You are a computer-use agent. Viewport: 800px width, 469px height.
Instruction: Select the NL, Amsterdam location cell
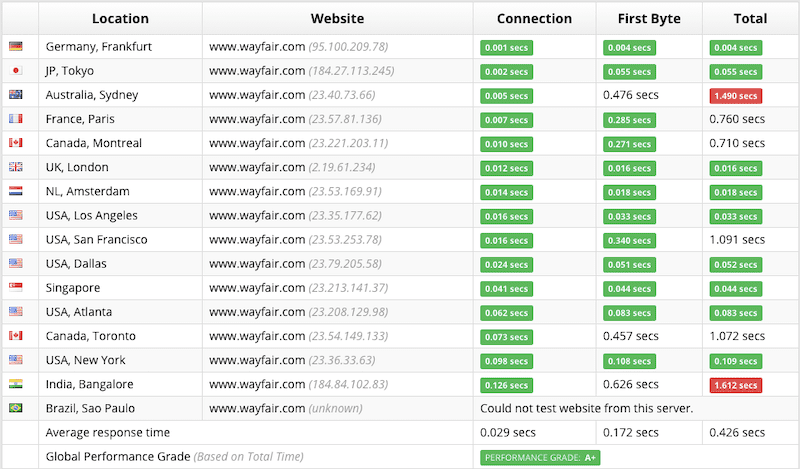[x=120, y=191]
